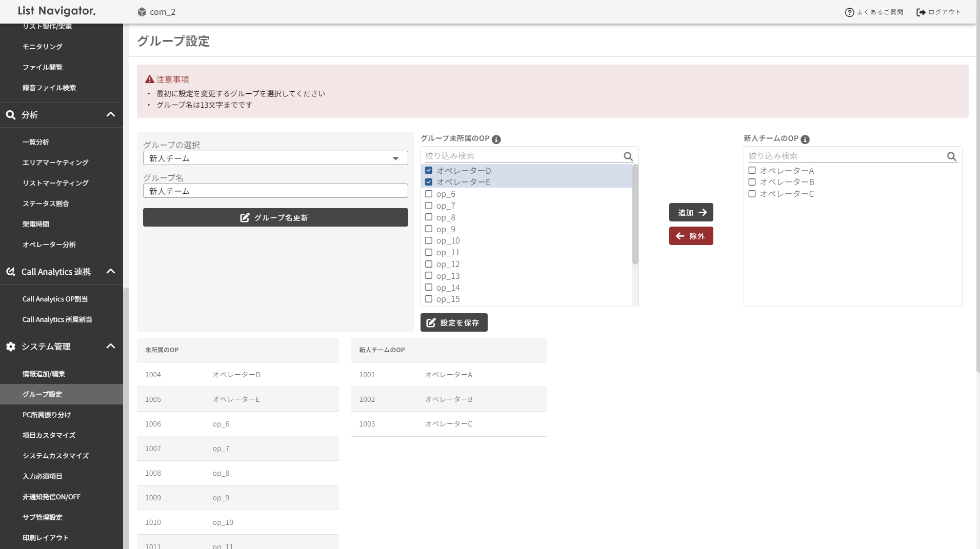Open ステータス割合 menu item
Viewport: 980px width, 549px height.
pos(46,204)
